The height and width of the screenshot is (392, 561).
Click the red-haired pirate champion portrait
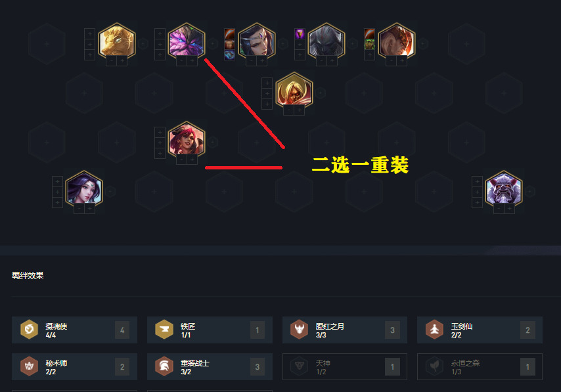click(187, 139)
